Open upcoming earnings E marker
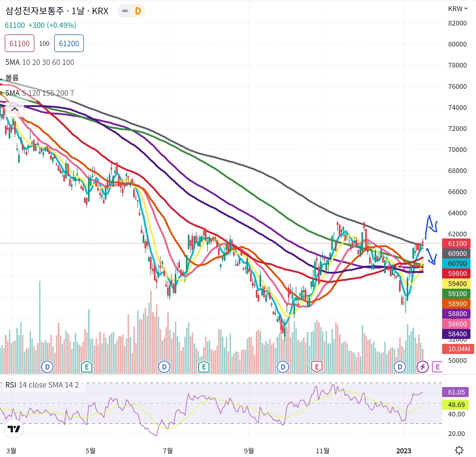 pyautogui.click(x=438, y=367)
